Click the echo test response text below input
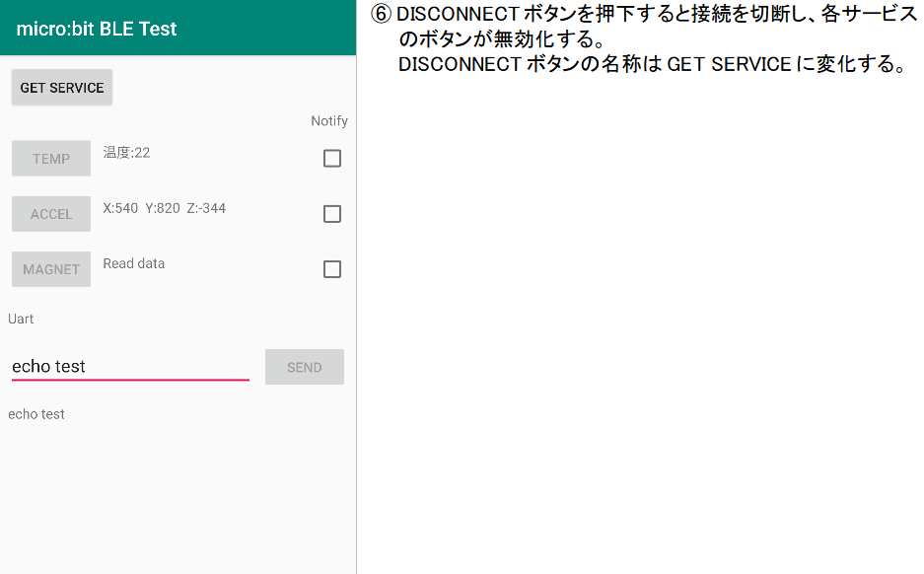 pos(36,413)
